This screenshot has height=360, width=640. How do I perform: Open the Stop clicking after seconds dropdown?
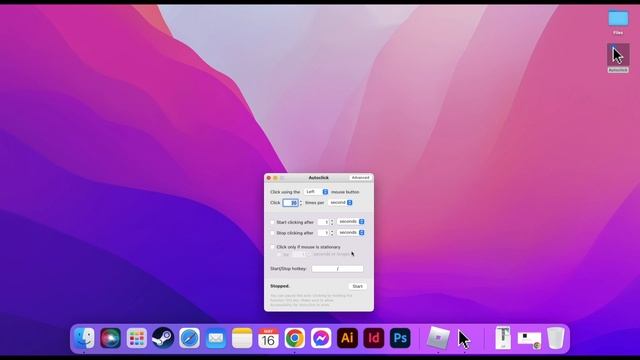pyautogui.click(x=351, y=233)
